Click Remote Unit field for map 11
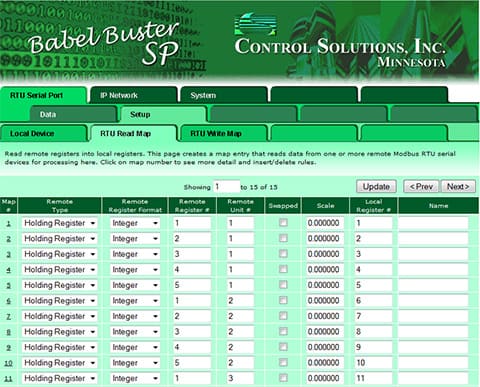This screenshot has height=387, width=480. click(x=240, y=378)
